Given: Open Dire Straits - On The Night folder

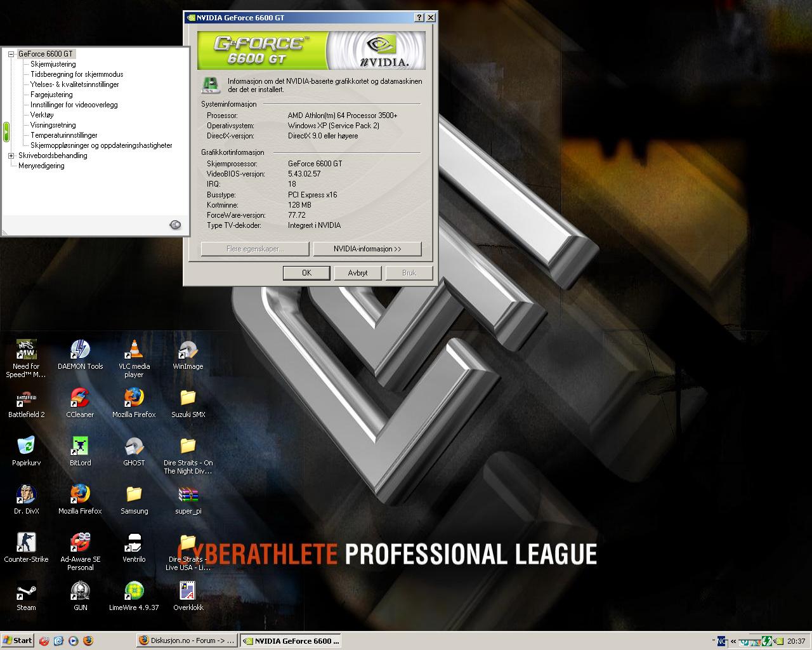Looking at the screenshot, I should click(188, 454).
